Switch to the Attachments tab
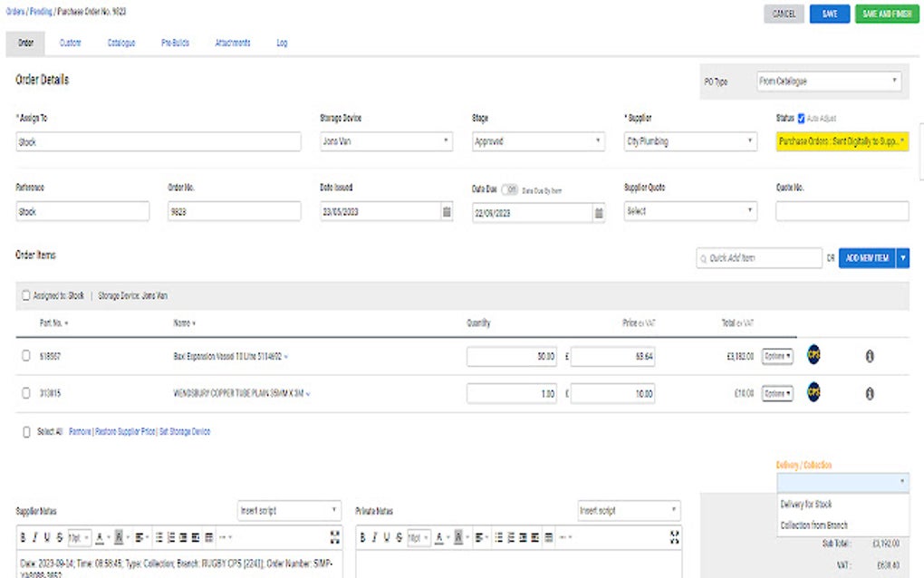This screenshot has height=578, width=924. coord(234,42)
